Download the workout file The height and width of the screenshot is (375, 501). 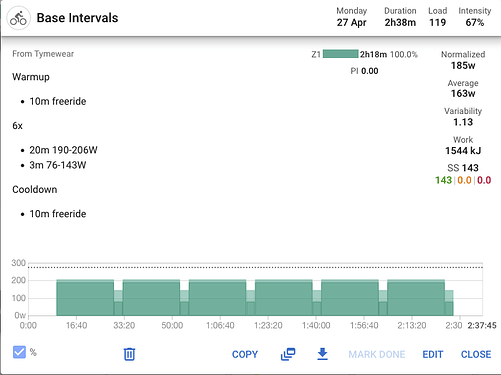click(x=322, y=354)
